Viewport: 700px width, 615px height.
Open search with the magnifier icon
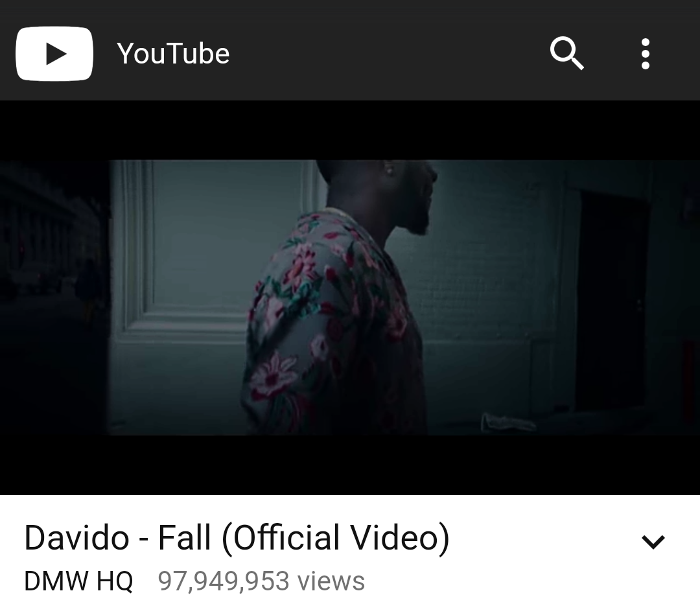[566, 54]
